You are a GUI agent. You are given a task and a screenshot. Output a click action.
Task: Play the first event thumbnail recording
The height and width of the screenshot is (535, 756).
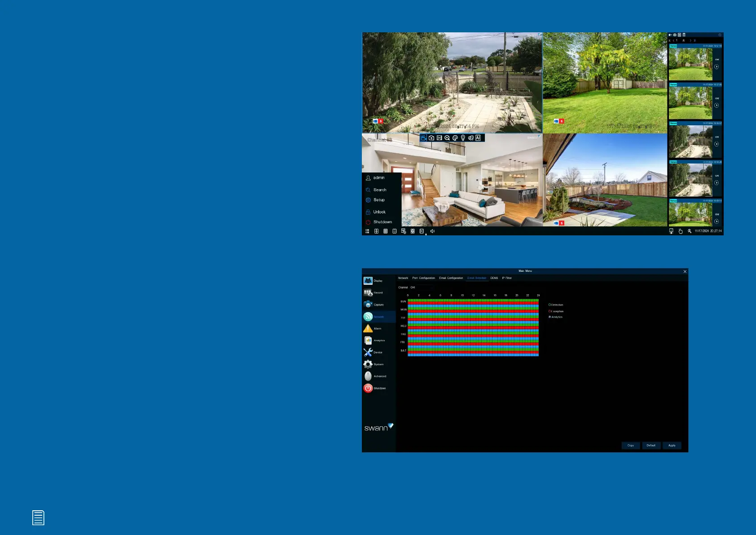click(x=716, y=67)
